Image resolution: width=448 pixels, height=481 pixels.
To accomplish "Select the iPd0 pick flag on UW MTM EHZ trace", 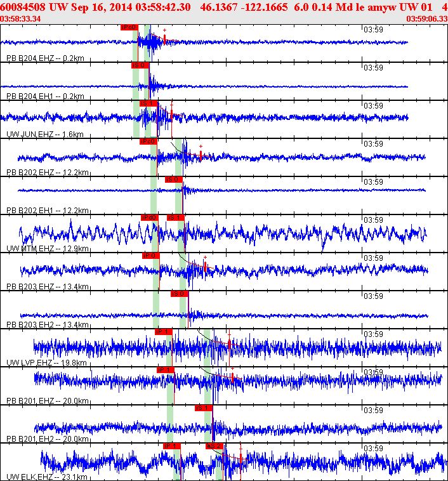I will (x=150, y=218).
